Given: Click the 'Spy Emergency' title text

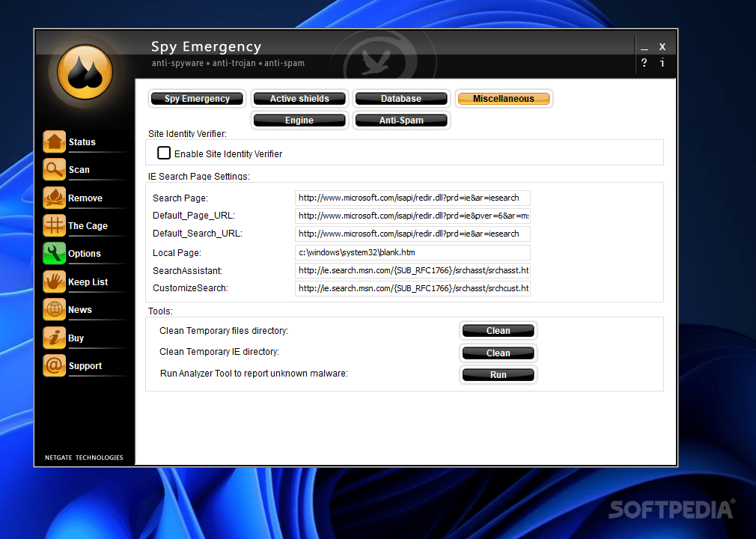Looking at the screenshot, I should (207, 46).
